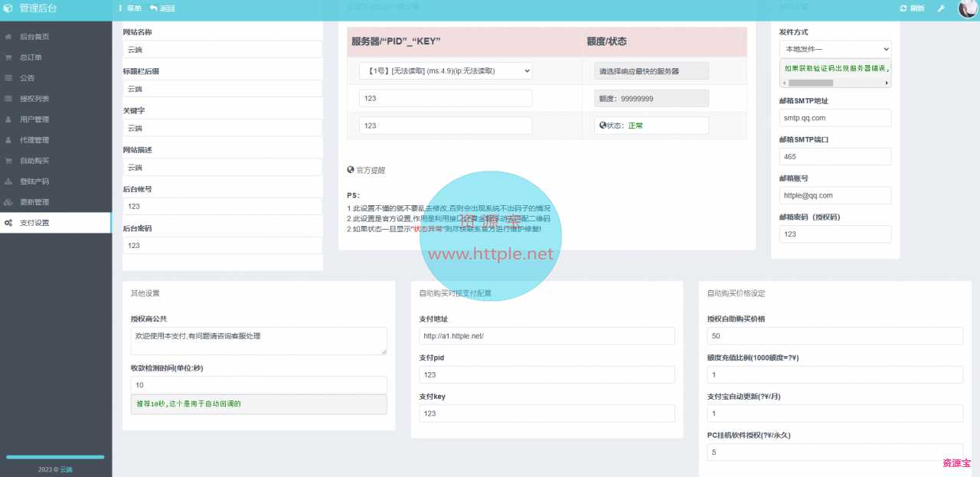Screen dimensions: 980x477
Task: Click the user icon for 用户管理
Action: pos(8,119)
